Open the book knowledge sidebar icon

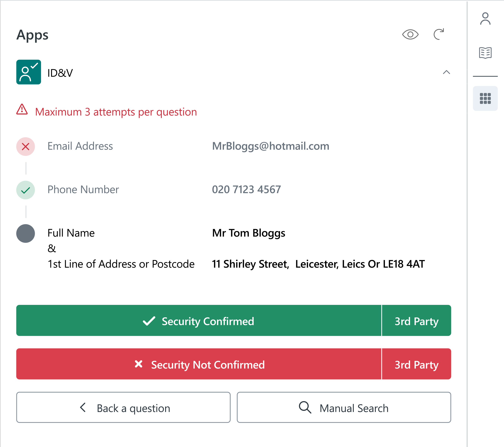click(x=485, y=53)
